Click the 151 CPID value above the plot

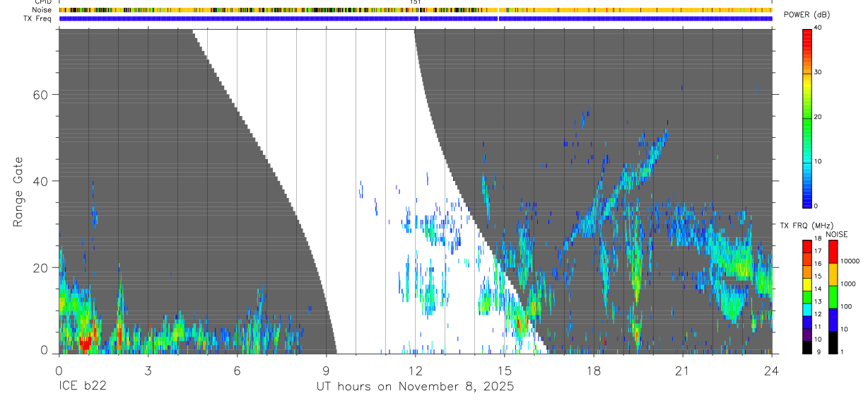[x=416, y=2]
